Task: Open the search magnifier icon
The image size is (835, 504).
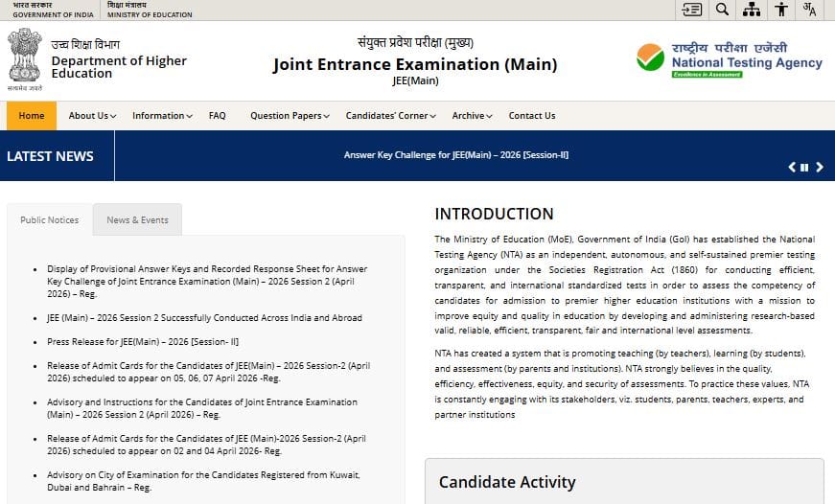Action: click(x=722, y=10)
